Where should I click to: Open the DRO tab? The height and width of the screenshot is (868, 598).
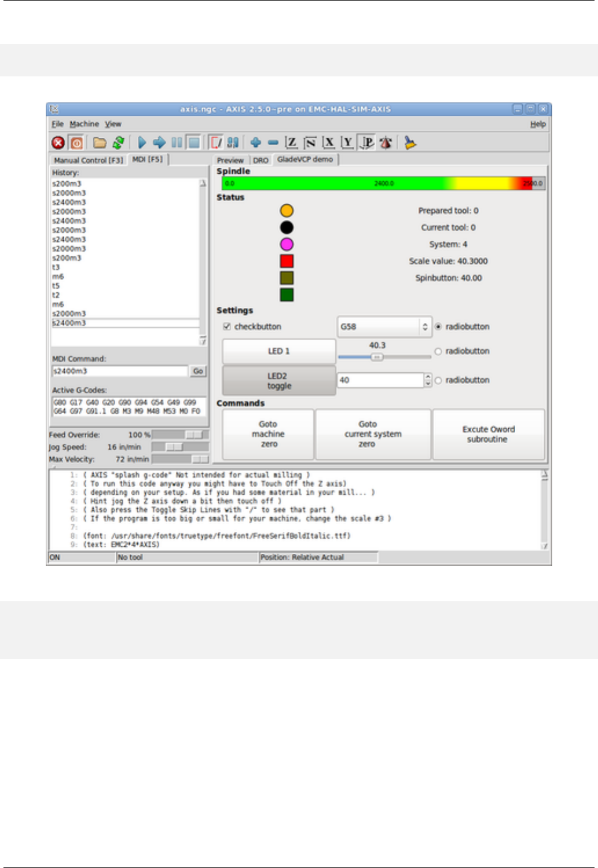pyautogui.click(x=261, y=160)
